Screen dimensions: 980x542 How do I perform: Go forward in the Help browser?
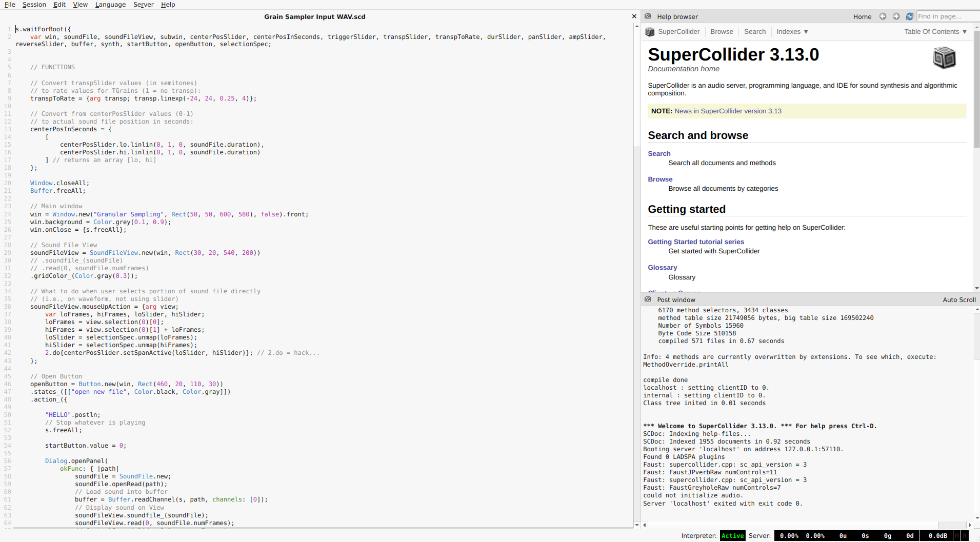pos(896,16)
